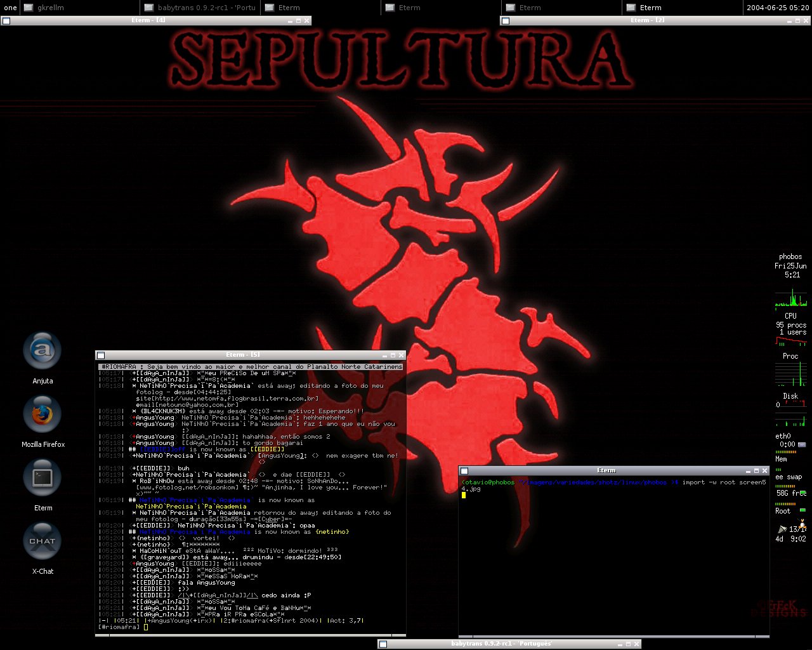Open the window menu icon of the untitled Eterm window
The image size is (812, 650).
click(x=464, y=471)
